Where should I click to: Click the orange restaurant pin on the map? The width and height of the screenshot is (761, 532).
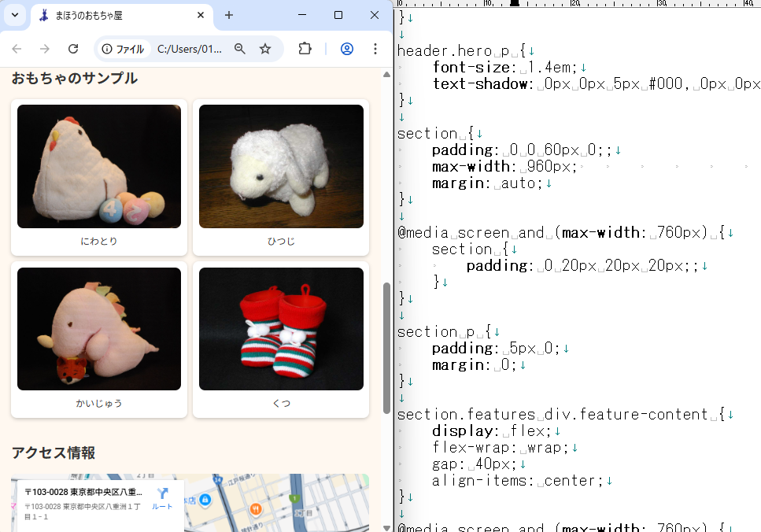256,509
